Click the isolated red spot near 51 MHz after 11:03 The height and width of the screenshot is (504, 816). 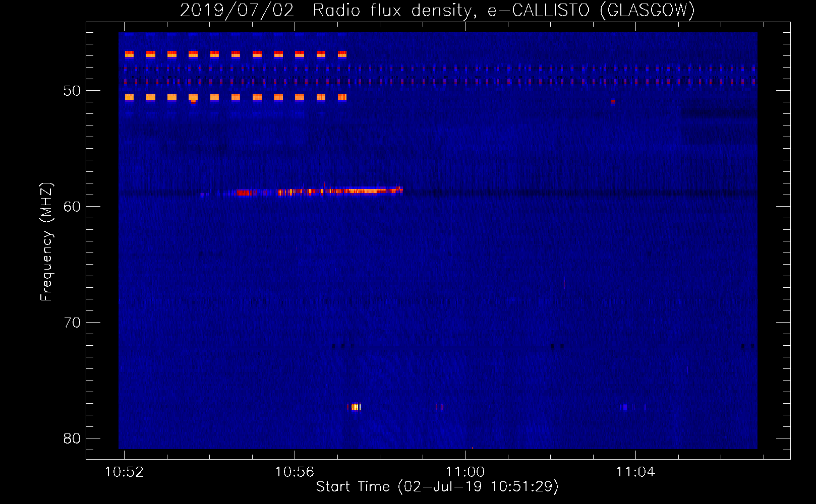pyautogui.click(x=613, y=101)
